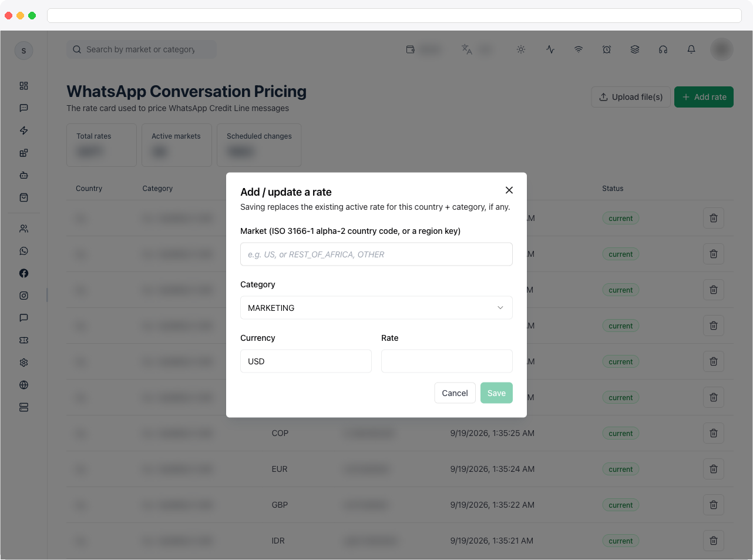Image resolution: width=753 pixels, height=560 pixels.
Task: Open the contacts people icon in sidebar
Action: [23, 229]
